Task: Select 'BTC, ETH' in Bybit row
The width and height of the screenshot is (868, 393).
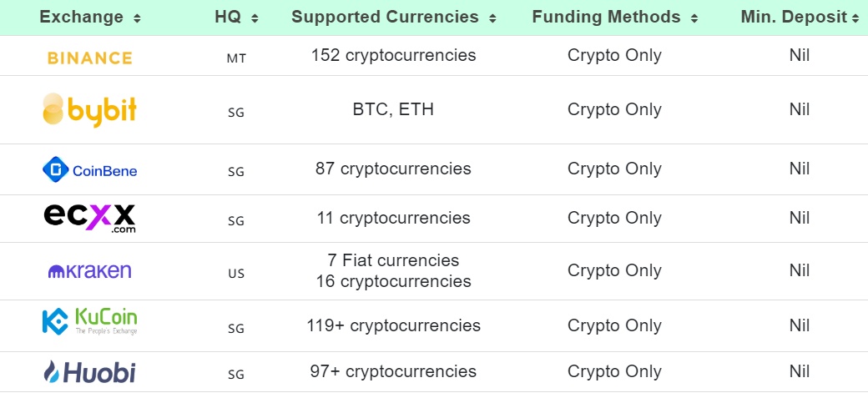Action: point(394,109)
